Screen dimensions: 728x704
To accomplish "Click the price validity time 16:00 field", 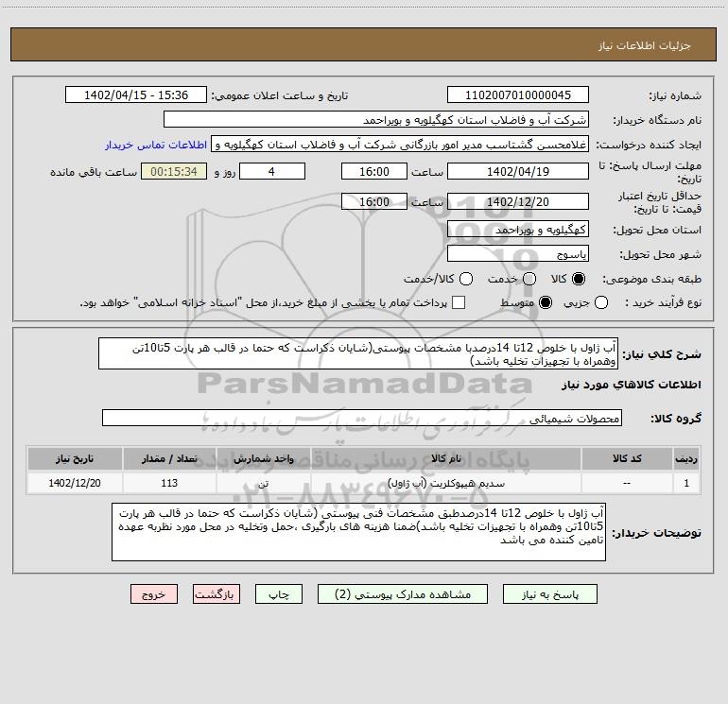I will click(374, 201).
